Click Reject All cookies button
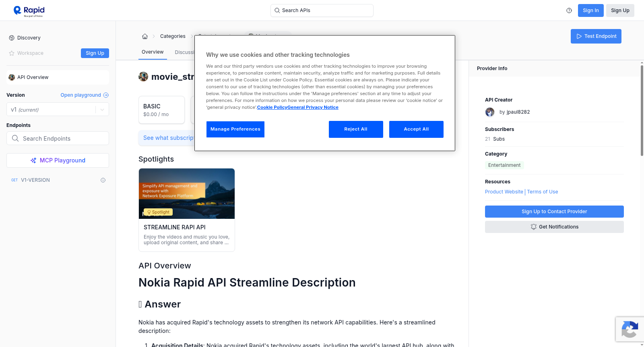The height and width of the screenshot is (347, 644). click(356, 129)
